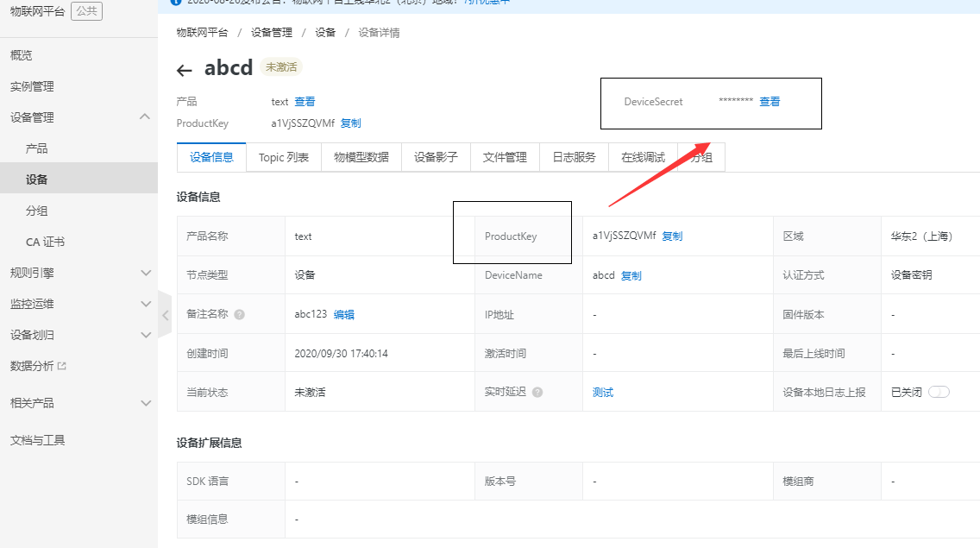Click 查看 to reveal the DeviceSecret
Screen dimensions: 980x548
click(770, 101)
